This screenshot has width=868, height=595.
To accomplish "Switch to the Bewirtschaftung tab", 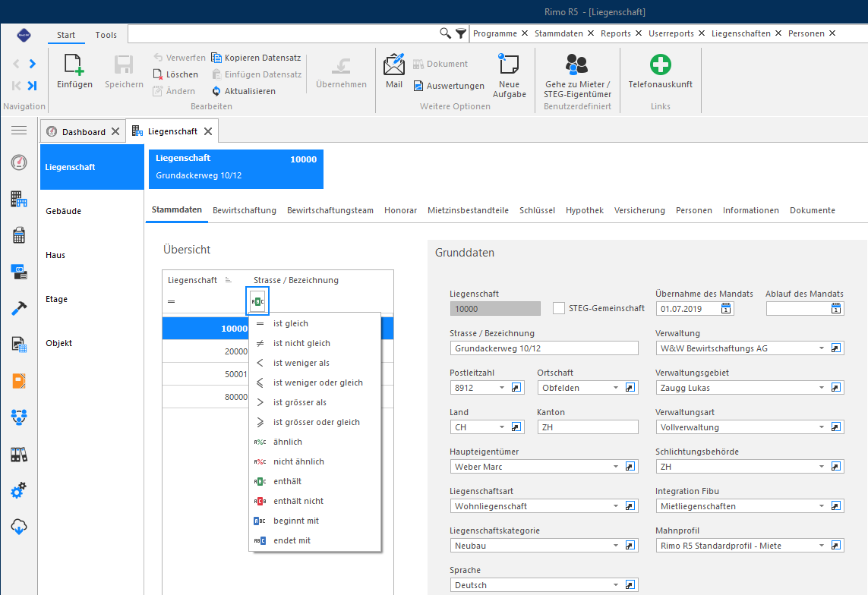I will pos(244,210).
